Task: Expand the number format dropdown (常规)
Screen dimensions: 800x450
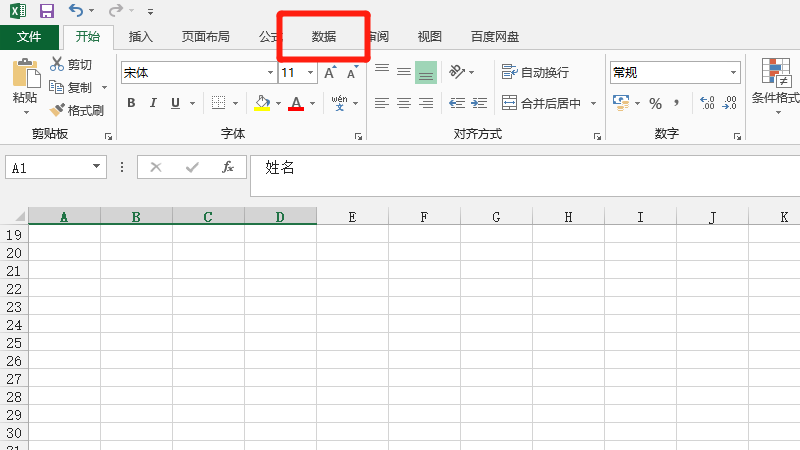Action: (x=733, y=73)
